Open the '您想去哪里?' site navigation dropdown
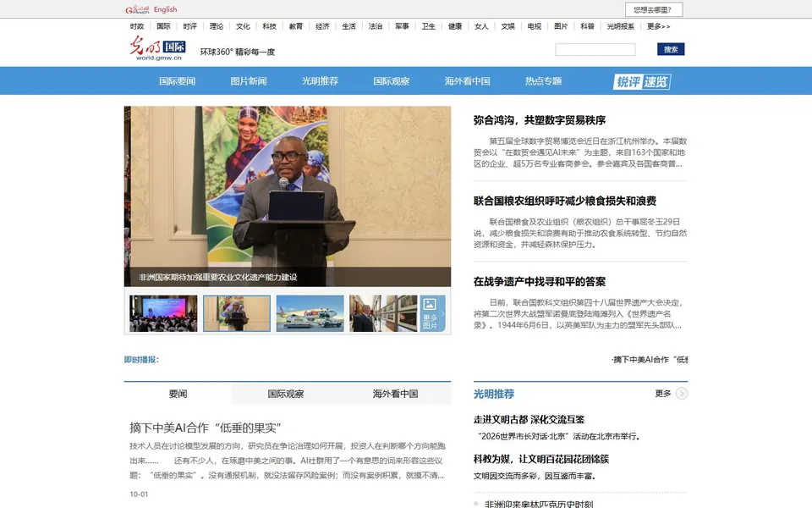Image resolution: width=812 pixels, height=508 pixels. click(x=654, y=9)
